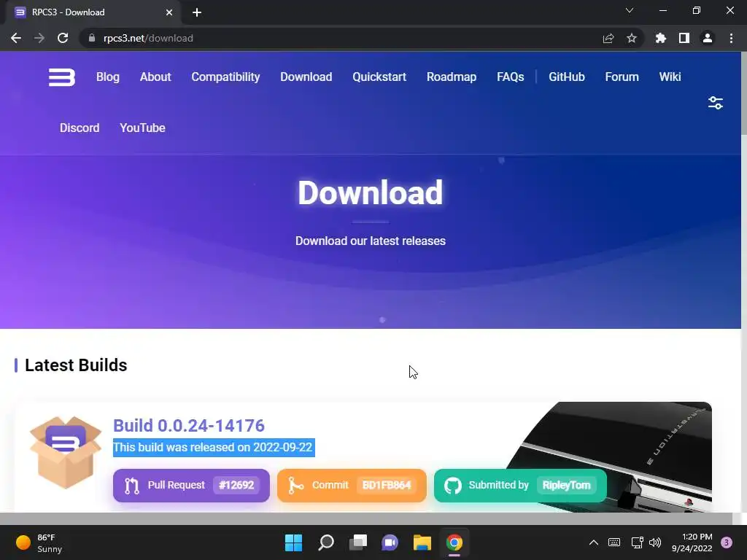The image size is (747, 560).
Task: Open the About page
Action: pos(155,77)
